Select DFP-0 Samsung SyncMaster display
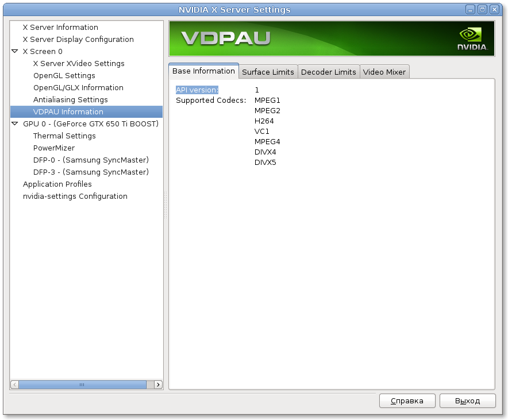The image size is (508, 420). (x=91, y=160)
